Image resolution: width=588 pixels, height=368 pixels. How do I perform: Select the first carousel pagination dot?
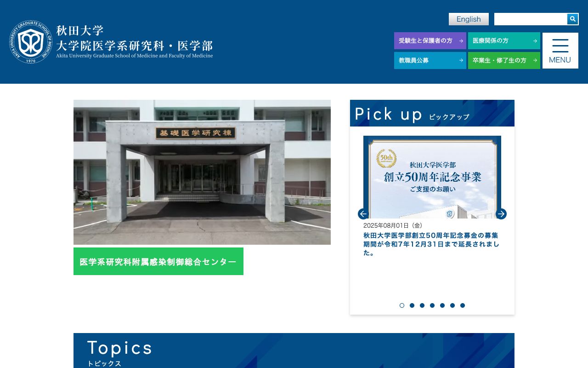pyautogui.click(x=402, y=305)
